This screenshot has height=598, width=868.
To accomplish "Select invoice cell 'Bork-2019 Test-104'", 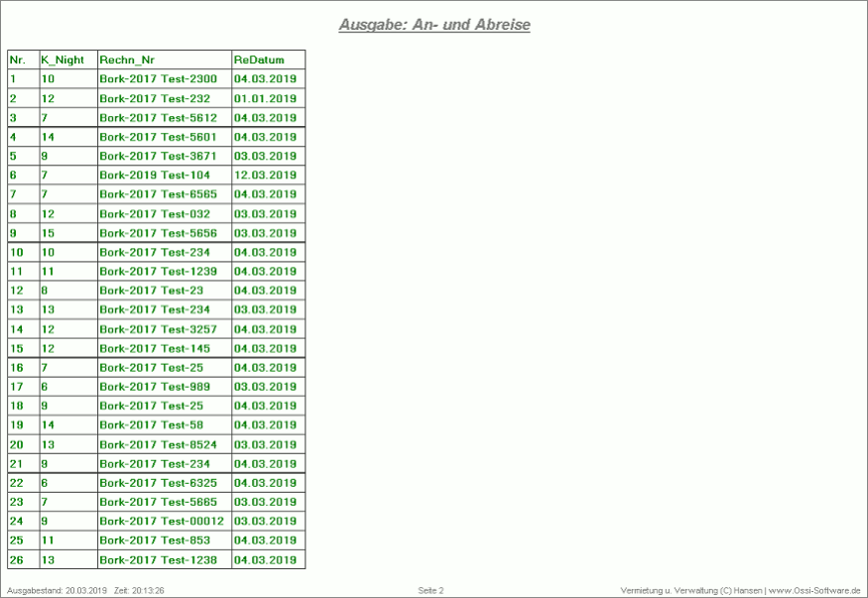I will coord(155,176).
